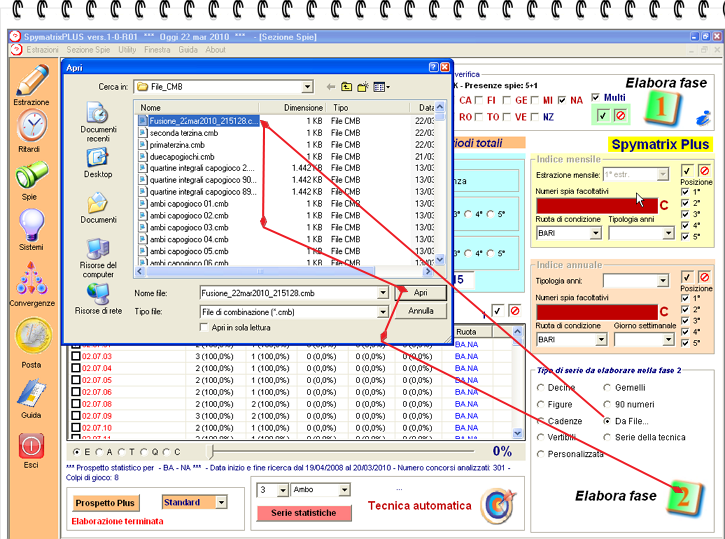Image resolution: width=725 pixels, height=539 pixels.
Task: Toggle the Multi checkbox
Action: coord(596,97)
